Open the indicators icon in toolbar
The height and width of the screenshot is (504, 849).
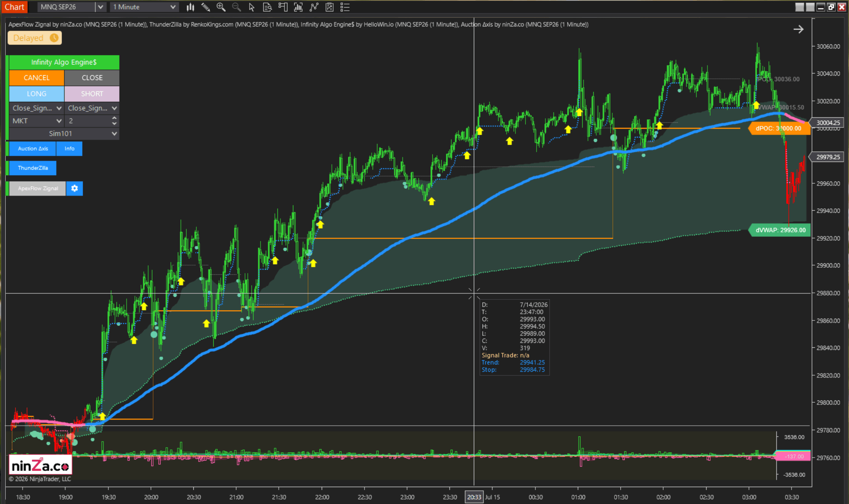(298, 7)
